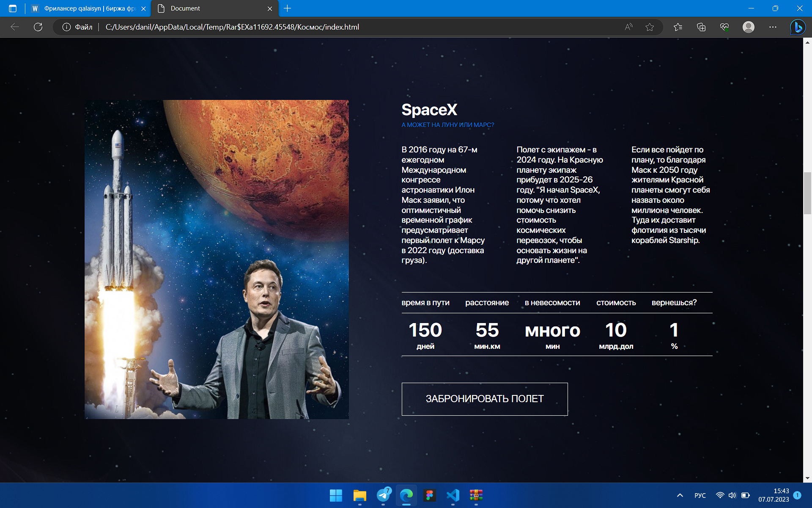812x508 pixels.
Task: Open the Favorites list icon
Action: pos(678,27)
